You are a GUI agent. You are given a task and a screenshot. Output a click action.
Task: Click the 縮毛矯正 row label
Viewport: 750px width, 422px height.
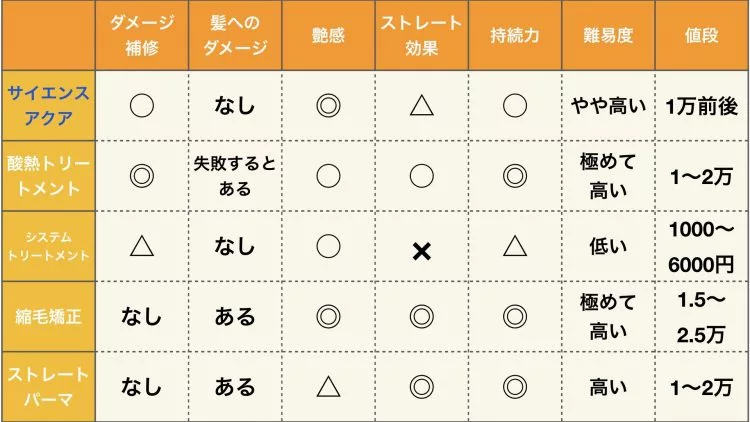coord(48,317)
